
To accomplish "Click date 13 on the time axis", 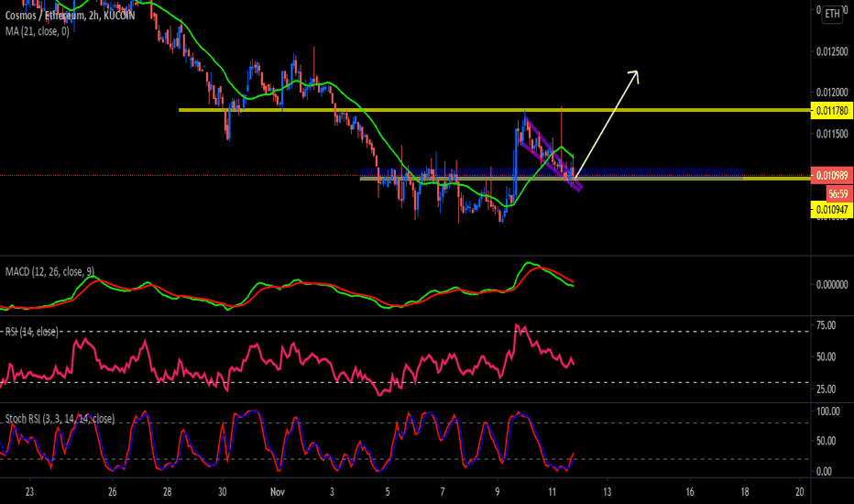I will pyautogui.click(x=607, y=492).
